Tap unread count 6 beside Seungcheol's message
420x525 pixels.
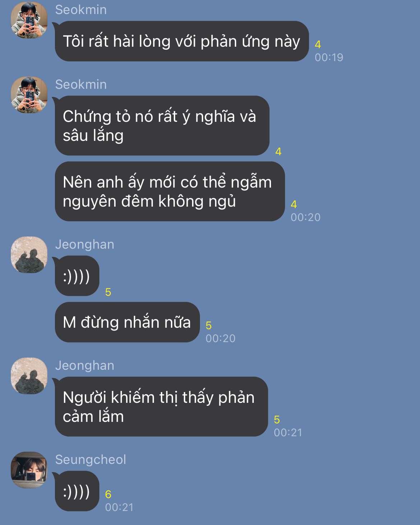(108, 494)
